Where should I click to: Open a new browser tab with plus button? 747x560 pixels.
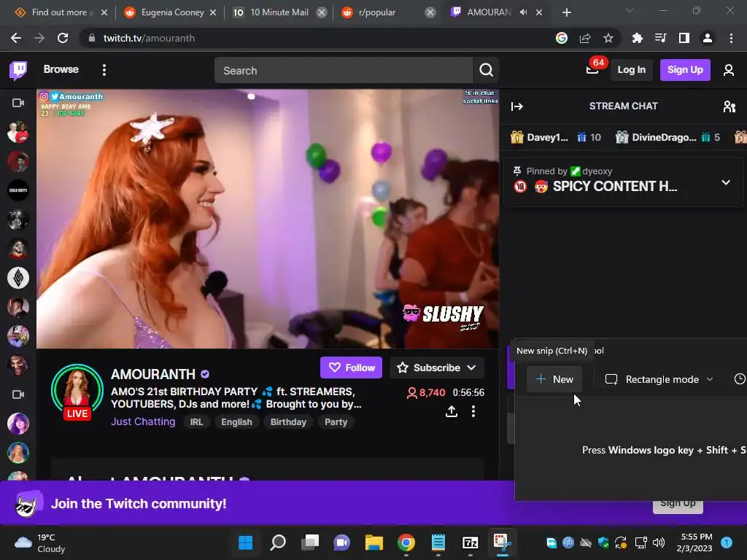click(566, 12)
